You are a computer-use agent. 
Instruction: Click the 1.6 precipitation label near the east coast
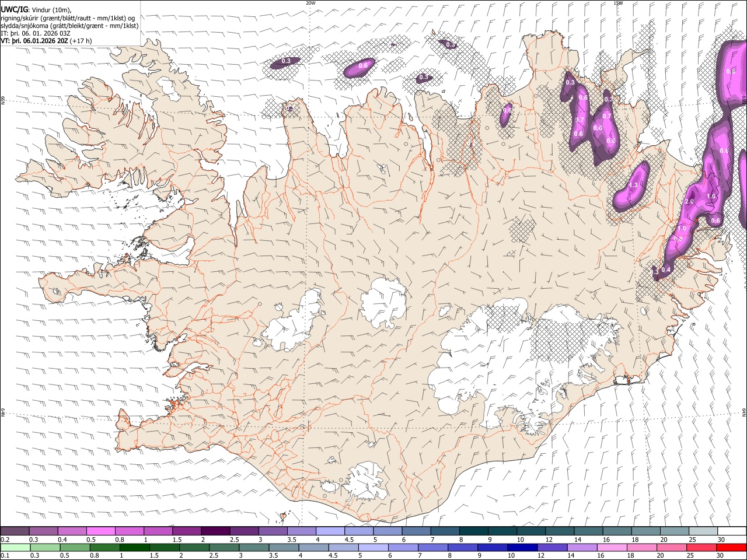point(711,197)
